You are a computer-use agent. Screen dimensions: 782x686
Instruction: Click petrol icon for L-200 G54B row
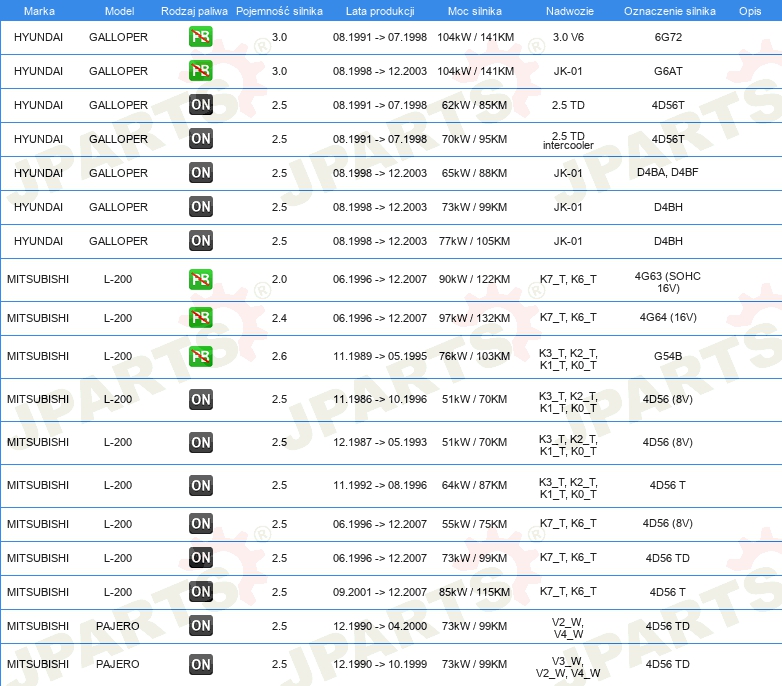200,356
